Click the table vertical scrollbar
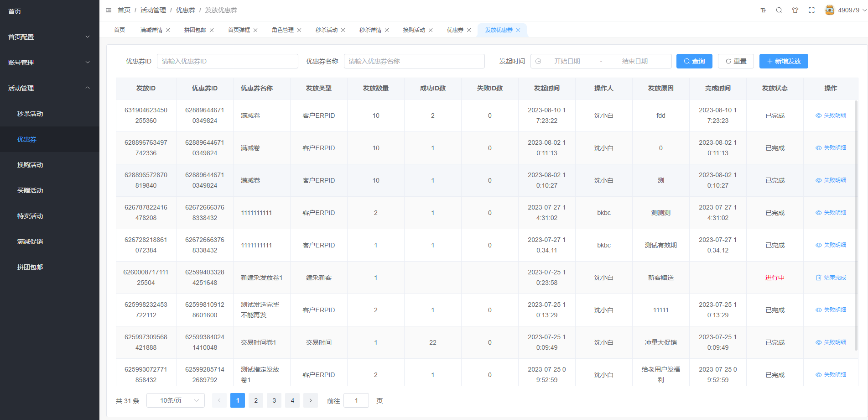The height and width of the screenshot is (420, 868). [x=856, y=226]
